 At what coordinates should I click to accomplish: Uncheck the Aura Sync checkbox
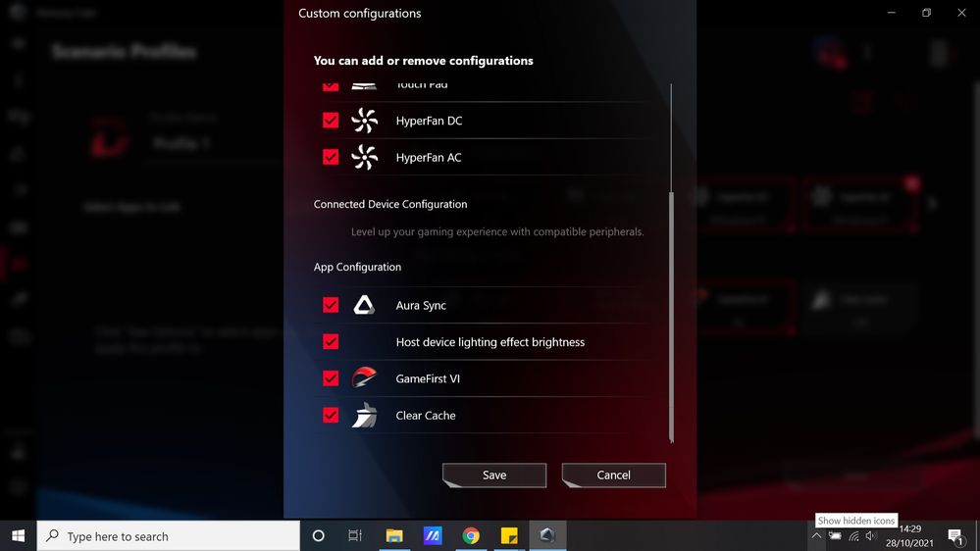pos(331,305)
